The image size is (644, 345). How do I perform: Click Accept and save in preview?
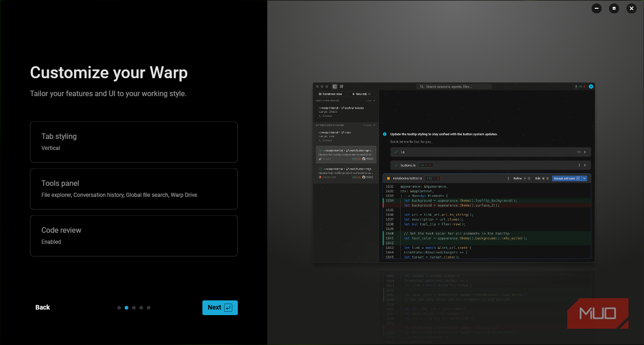coord(567,178)
